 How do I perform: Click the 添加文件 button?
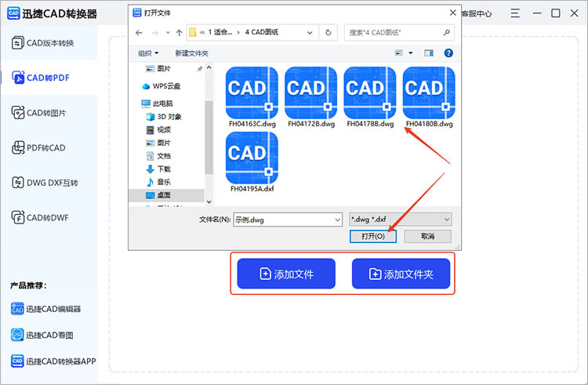click(286, 274)
